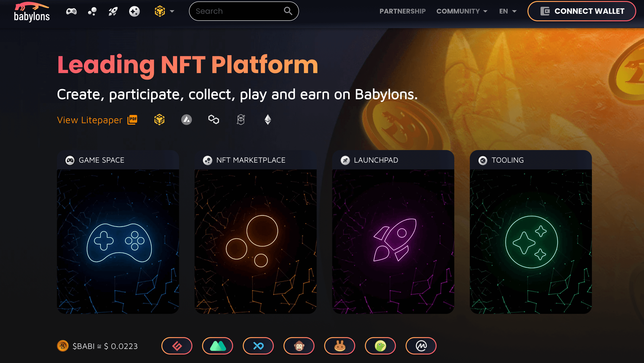Open the Tooling card title
The image size is (644, 363).
tap(508, 160)
